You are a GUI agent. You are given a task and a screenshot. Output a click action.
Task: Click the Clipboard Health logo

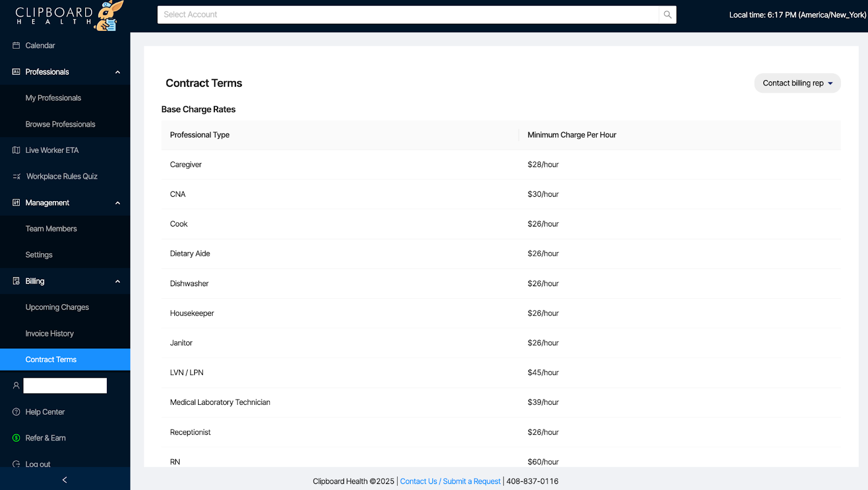tap(68, 16)
